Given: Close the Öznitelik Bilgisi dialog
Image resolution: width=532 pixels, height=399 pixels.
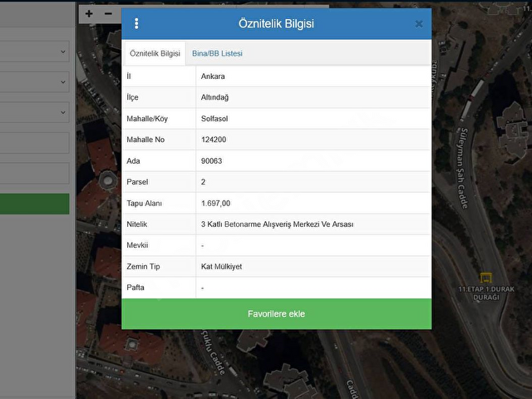Looking at the screenshot, I should click(419, 24).
